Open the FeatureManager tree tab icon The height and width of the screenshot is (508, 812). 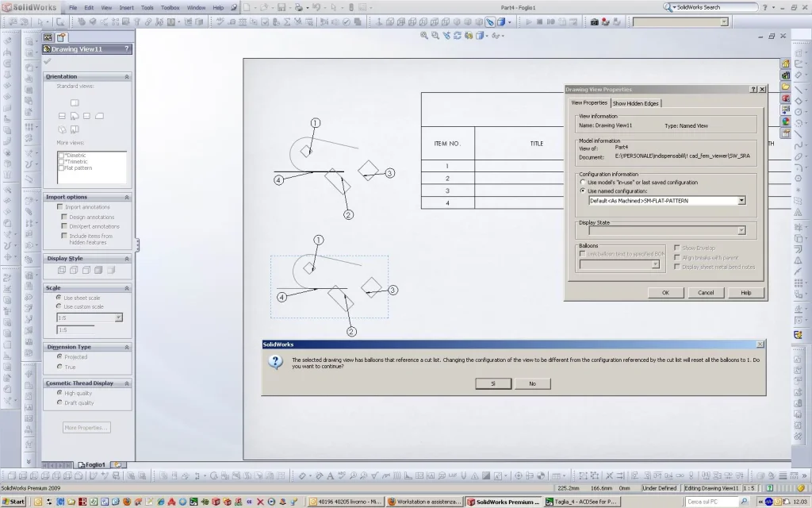(48, 37)
